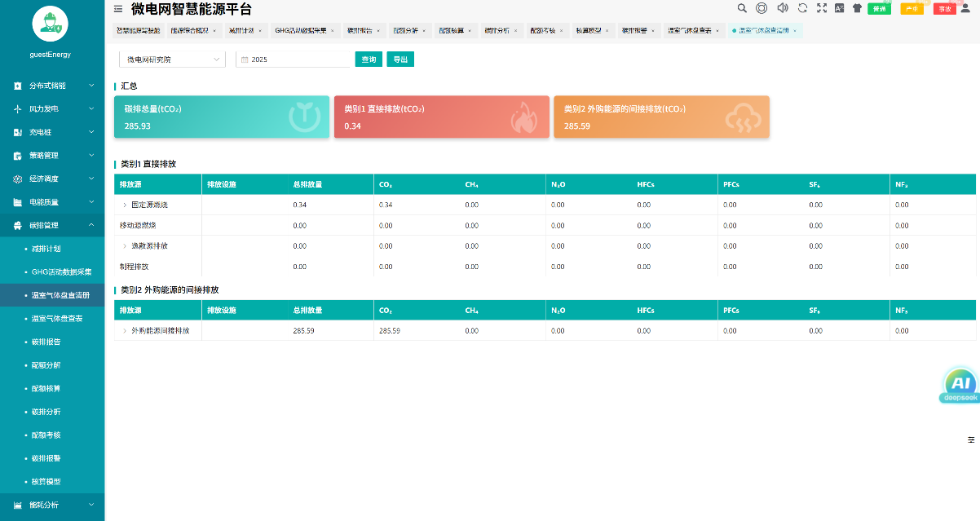Open the DeepSeek AI assistant bubble
This screenshot has width=980, height=521.
[960, 385]
